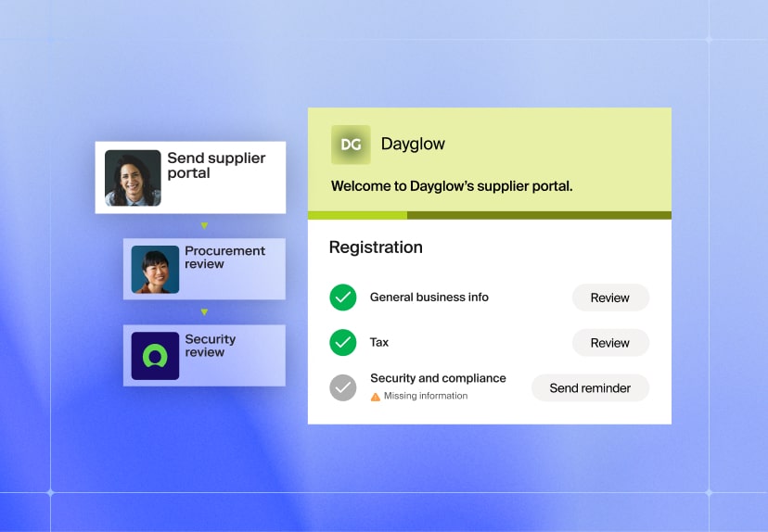Open Review for the Tax row
This screenshot has height=532, width=768.
pos(610,343)
